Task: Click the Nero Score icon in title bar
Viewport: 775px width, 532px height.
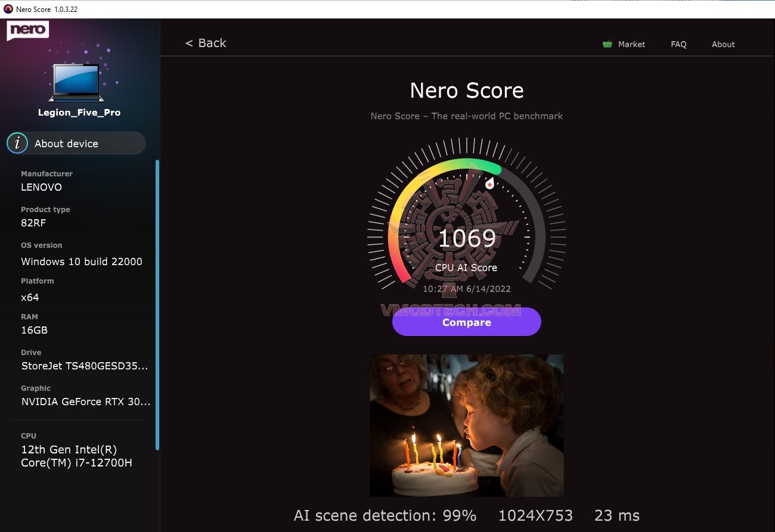Action: (7, 9)
